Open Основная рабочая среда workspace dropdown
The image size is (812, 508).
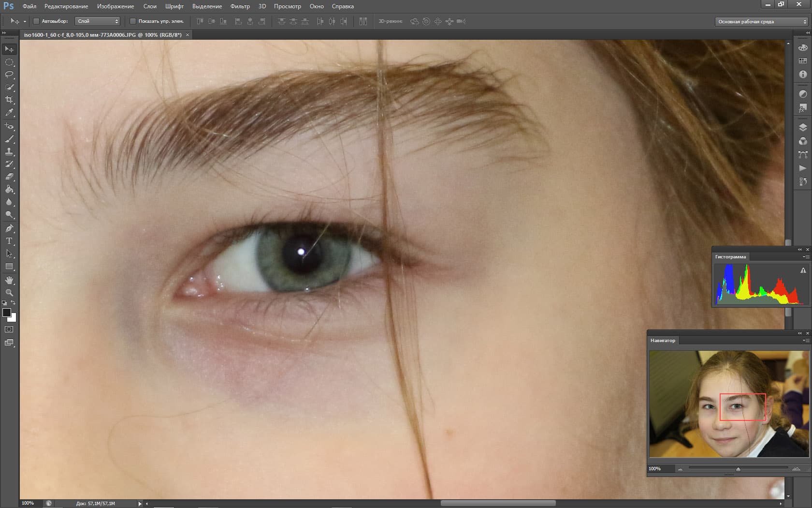(762, 22)
